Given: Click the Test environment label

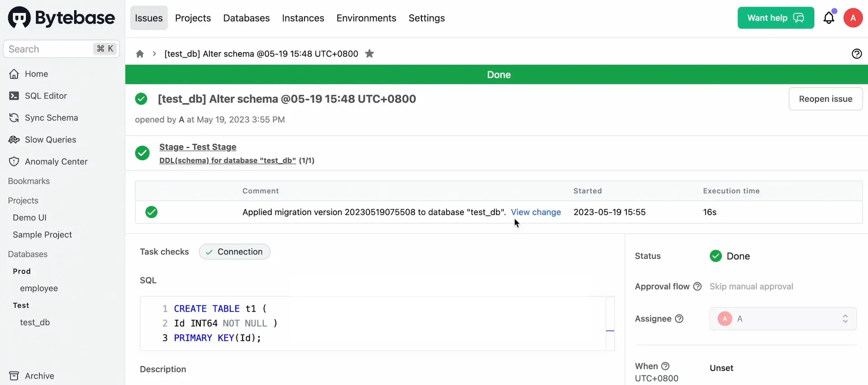Looking at the screenshot, I should tap(21, 305).
